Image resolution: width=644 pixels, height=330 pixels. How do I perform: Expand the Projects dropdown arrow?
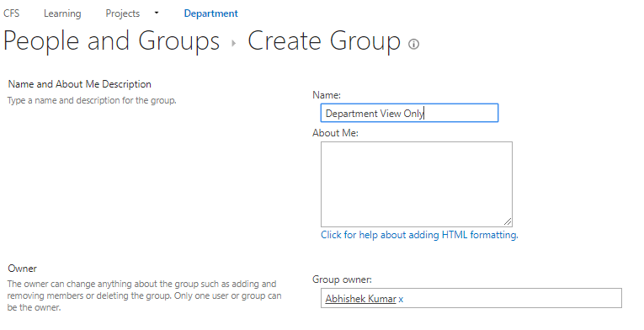(157, 13)
